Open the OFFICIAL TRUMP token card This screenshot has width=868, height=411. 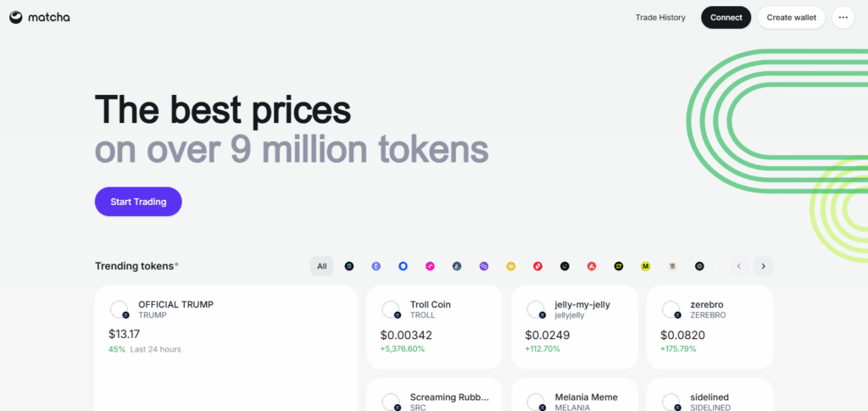[x=226, y=339]
